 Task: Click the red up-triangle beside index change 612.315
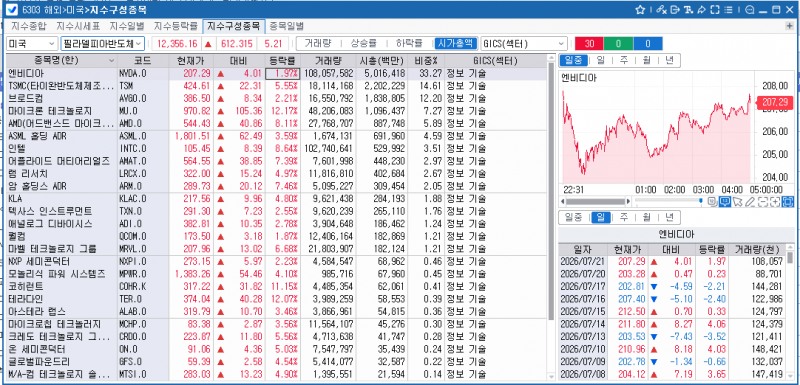tap(208, 44)
